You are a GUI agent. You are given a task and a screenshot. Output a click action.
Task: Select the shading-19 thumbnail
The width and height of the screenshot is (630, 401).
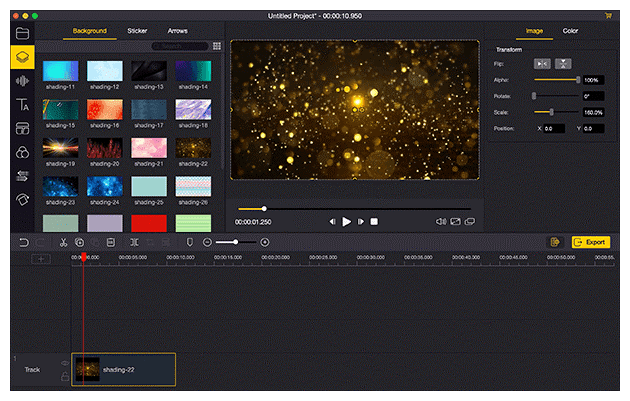click(x=60, y=148)
